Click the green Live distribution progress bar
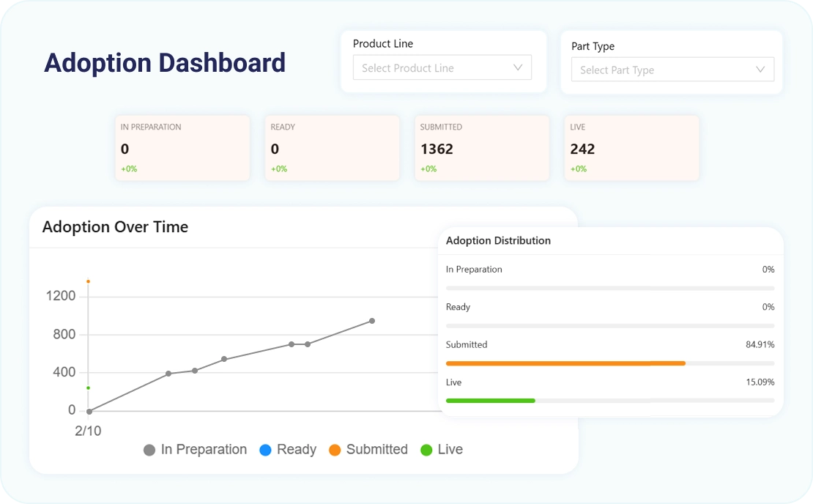The image size is (813, 504). click(490, 401)
